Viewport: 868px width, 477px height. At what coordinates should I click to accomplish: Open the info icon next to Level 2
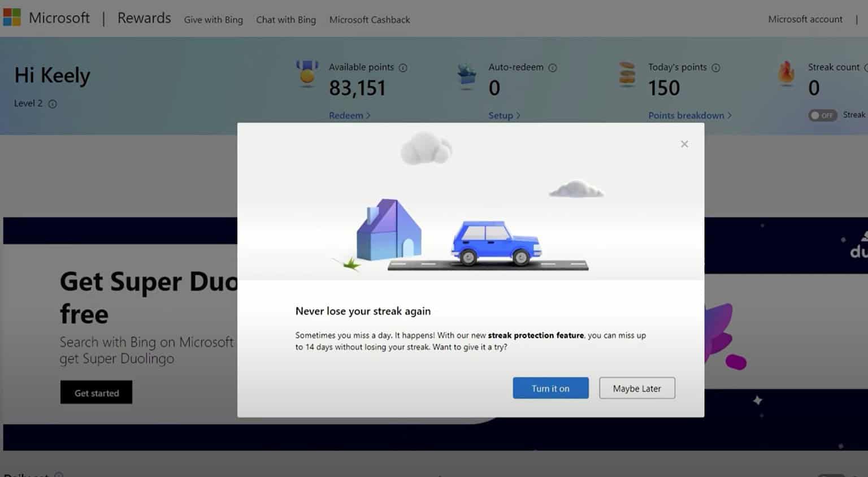click(54, 103)
